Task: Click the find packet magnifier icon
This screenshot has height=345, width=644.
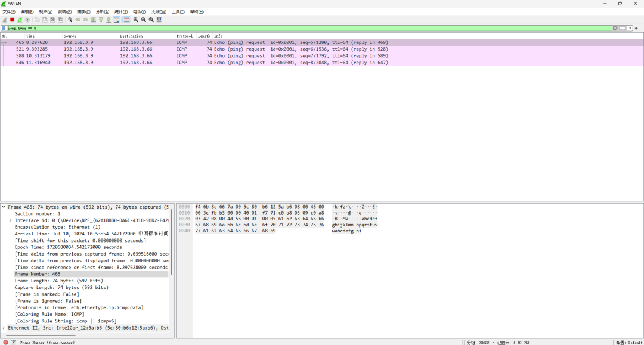Action: click(70, 20)
